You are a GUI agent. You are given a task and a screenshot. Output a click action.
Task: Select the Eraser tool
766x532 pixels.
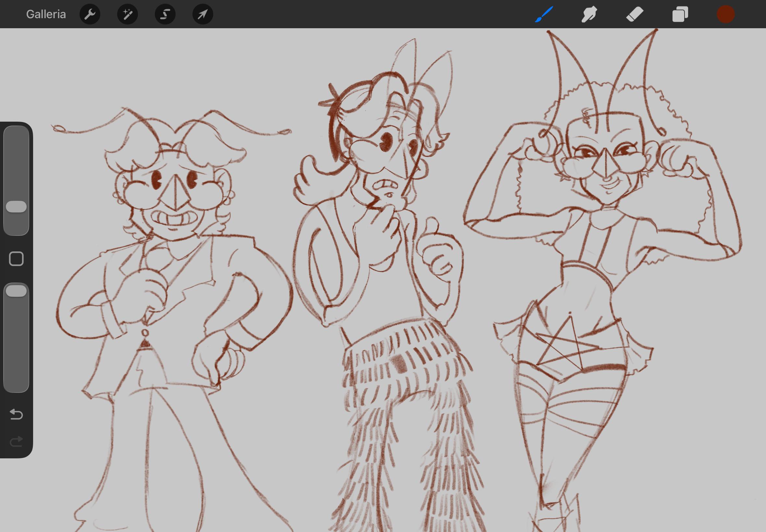point(635,14)
